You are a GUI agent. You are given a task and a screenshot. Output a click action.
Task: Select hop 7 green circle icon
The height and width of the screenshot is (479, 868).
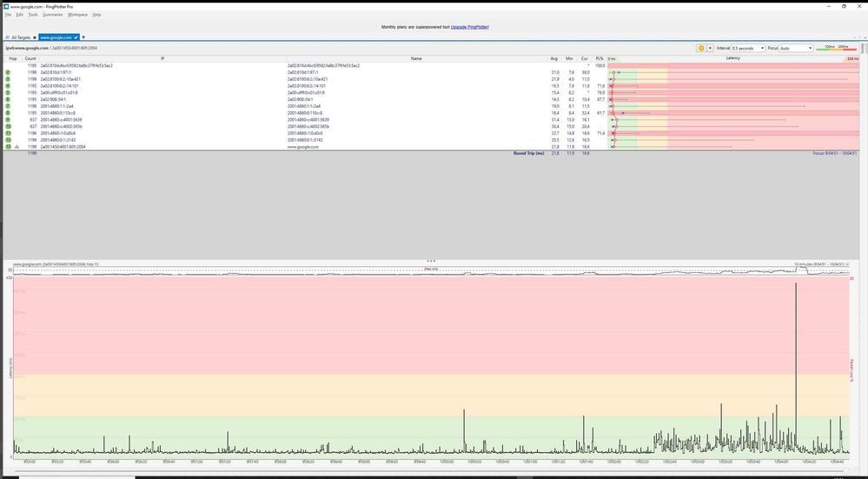click(x=8, y=106)
